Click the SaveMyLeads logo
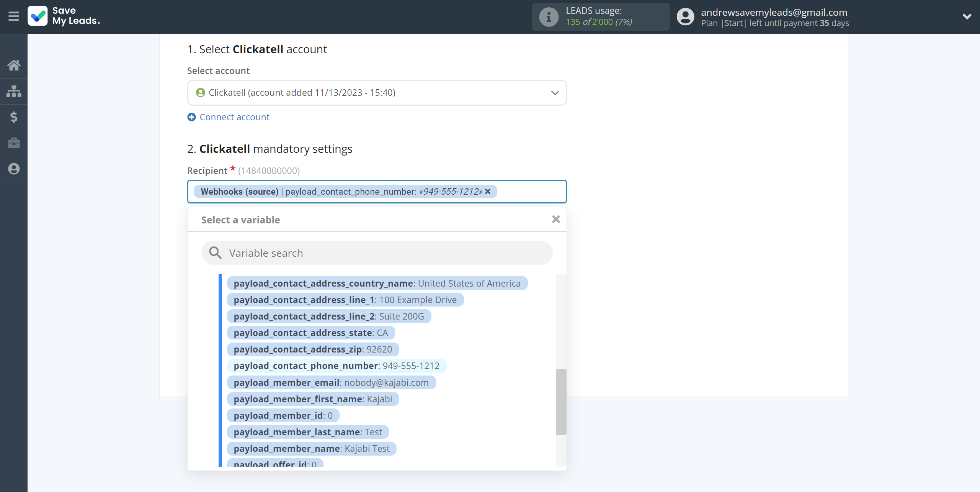980x492 pixels. coord(64,16)
